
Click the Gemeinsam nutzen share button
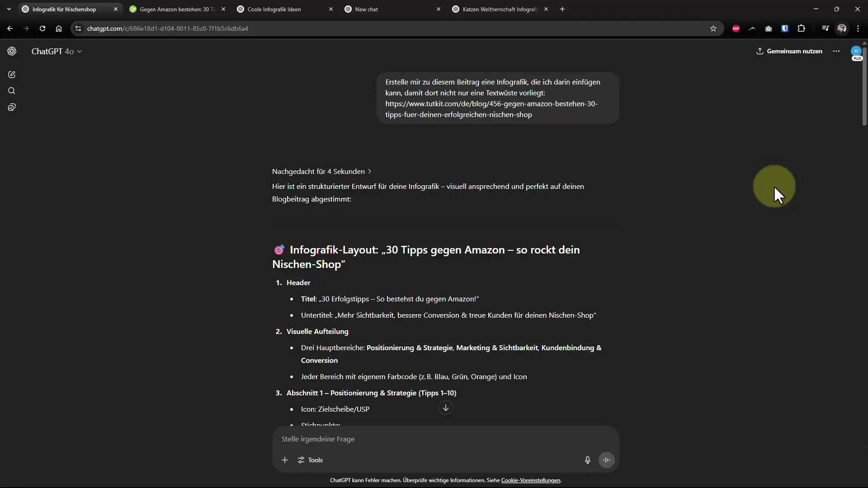(789, 51)
